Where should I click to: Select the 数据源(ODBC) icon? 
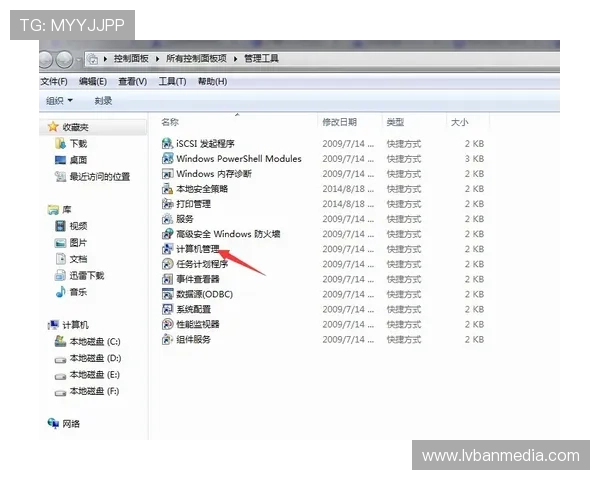[x=167, y=294]
